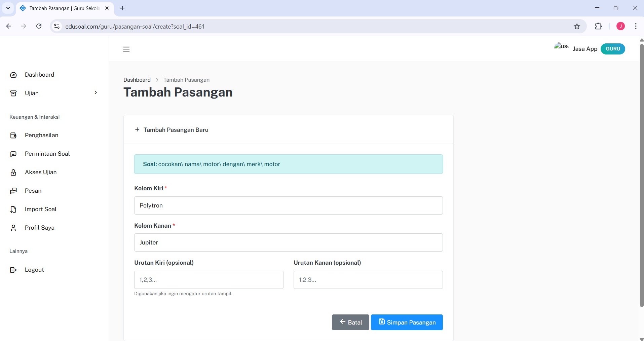Click the Permintaan Soal chat icon
Viewport: 644px width, 341px height.
[x=13, y=154]
